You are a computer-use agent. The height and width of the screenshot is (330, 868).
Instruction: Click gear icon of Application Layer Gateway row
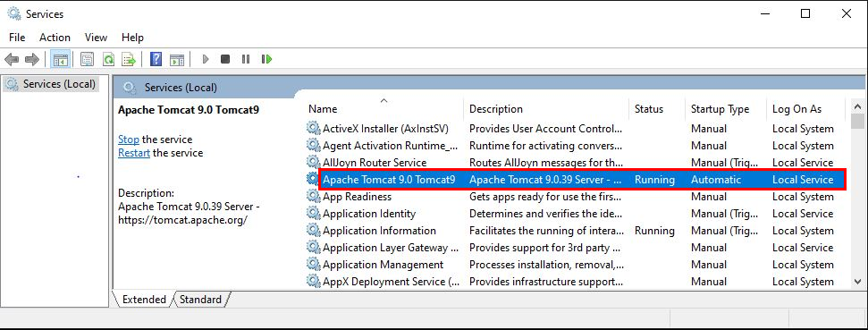(x=314, y=248)
